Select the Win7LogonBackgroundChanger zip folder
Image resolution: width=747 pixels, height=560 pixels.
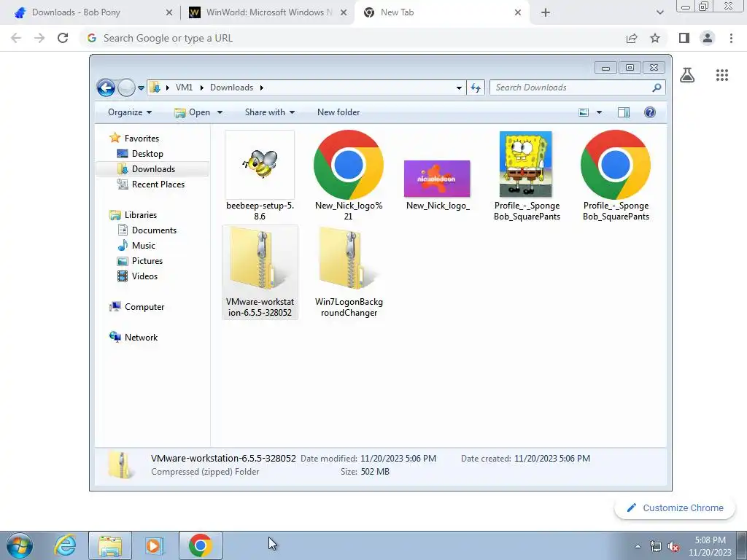point(349,272)
